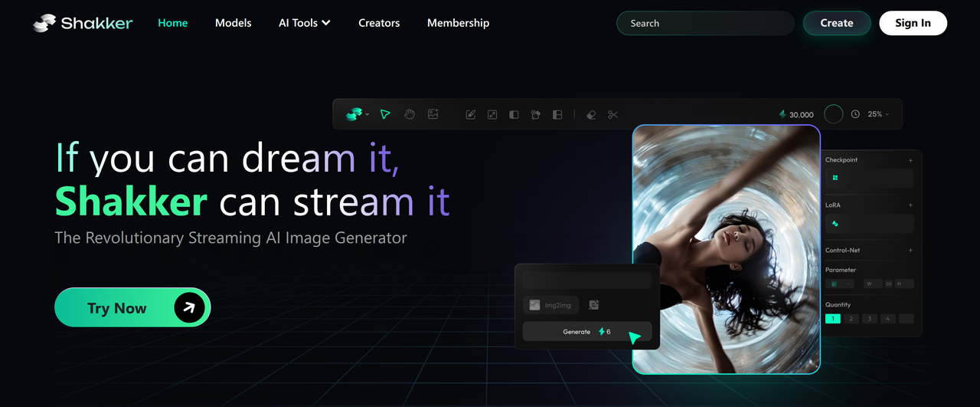Viewport: 980px width, 407px height.
Task: Select quantity 4
Action: [888, 318]
